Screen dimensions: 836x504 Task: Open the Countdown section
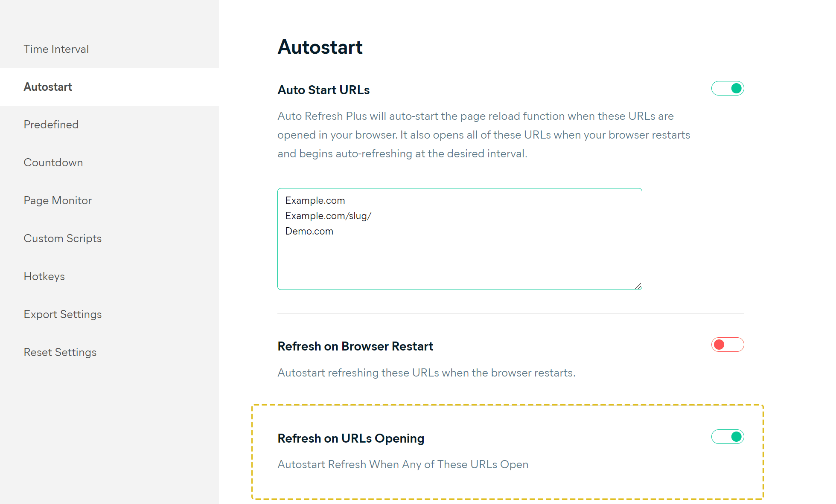pos(53,162)
